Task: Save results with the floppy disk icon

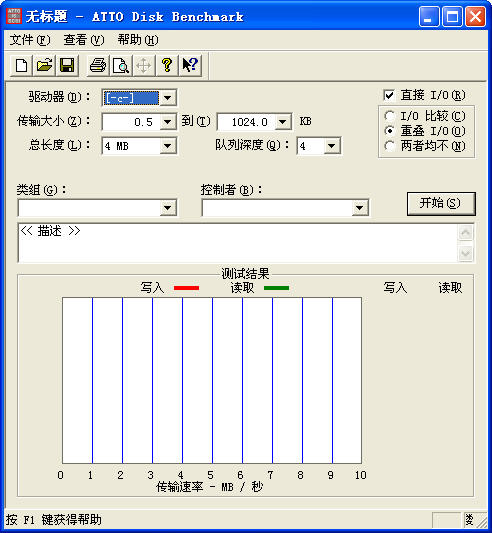Action: tap(67, 65)
